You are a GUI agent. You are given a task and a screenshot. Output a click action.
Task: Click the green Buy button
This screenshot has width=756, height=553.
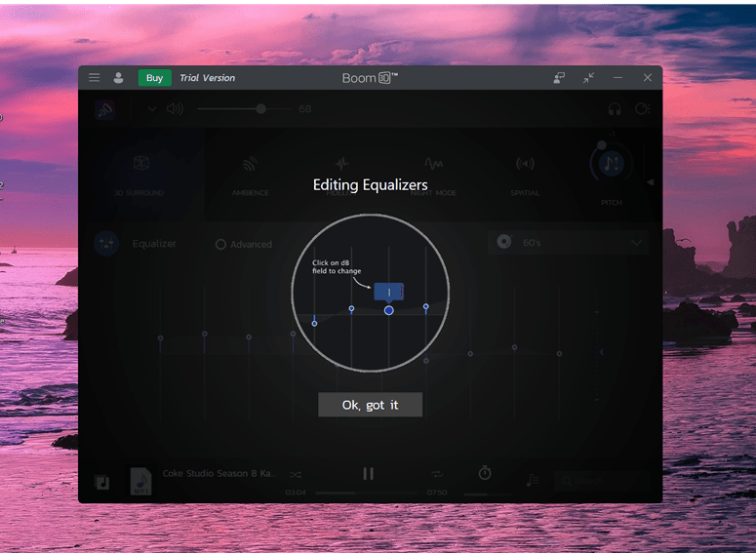(154, 78)
